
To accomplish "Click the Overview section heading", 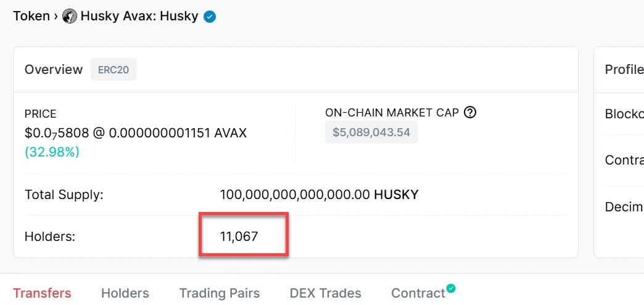I will click(x=54, y=70).
